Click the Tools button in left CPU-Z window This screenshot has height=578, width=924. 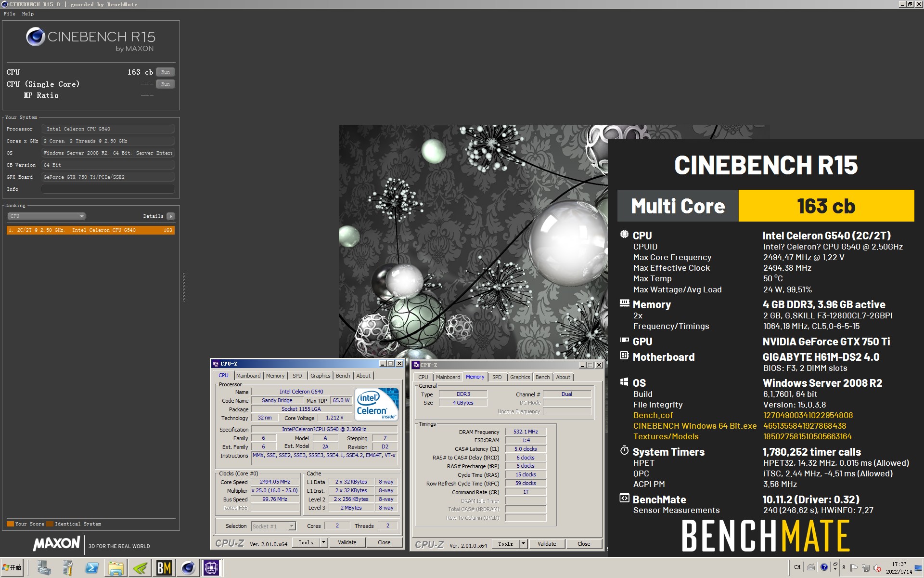click(x=306, y=542)
